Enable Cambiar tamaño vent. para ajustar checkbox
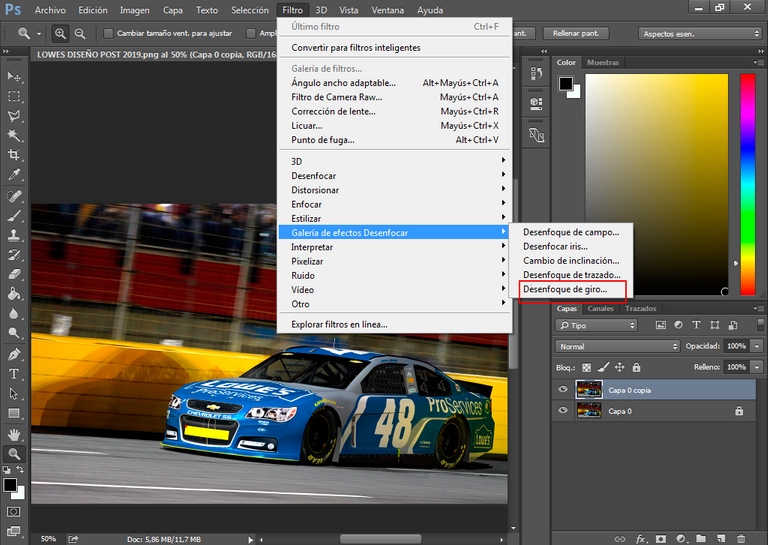The width and height of the screenshot is (768, 545). (108, 33)
